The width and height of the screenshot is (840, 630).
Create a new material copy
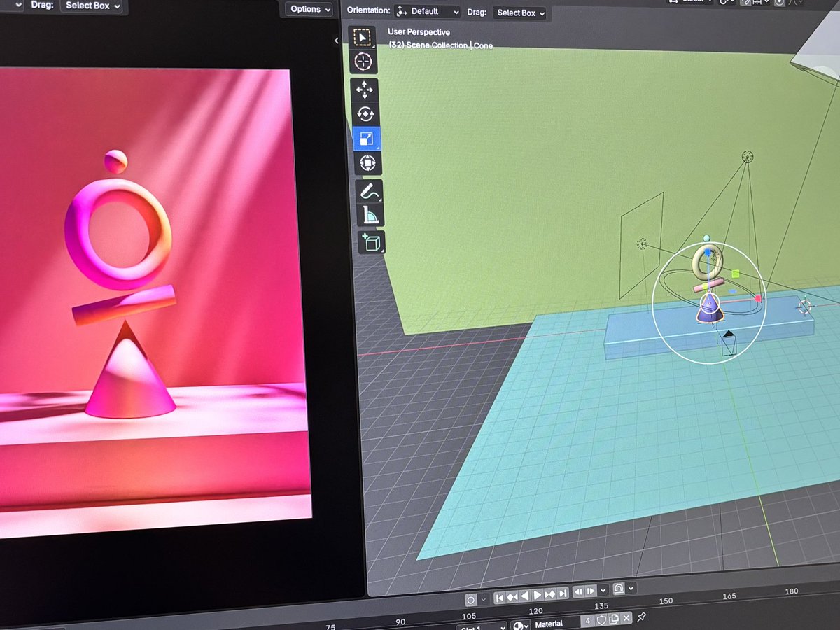coord(614,619)
